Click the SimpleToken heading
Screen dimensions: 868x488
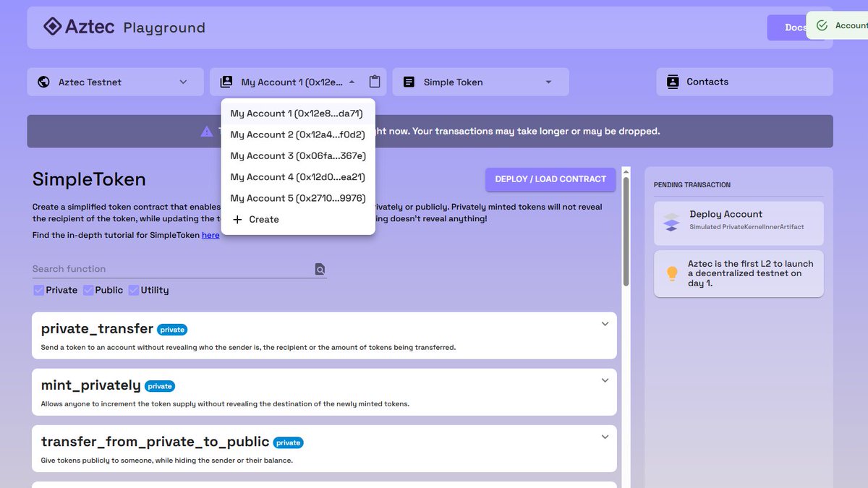coord(89,179)
